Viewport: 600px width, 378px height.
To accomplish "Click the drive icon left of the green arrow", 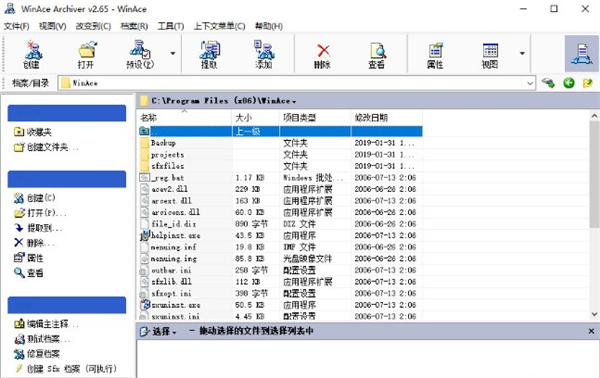I will coord(548,83).
